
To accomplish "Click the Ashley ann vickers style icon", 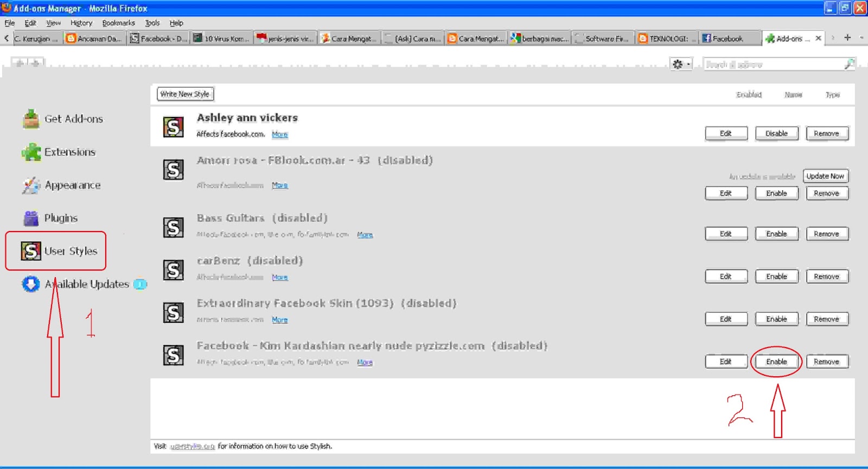I will pos(174,127).
